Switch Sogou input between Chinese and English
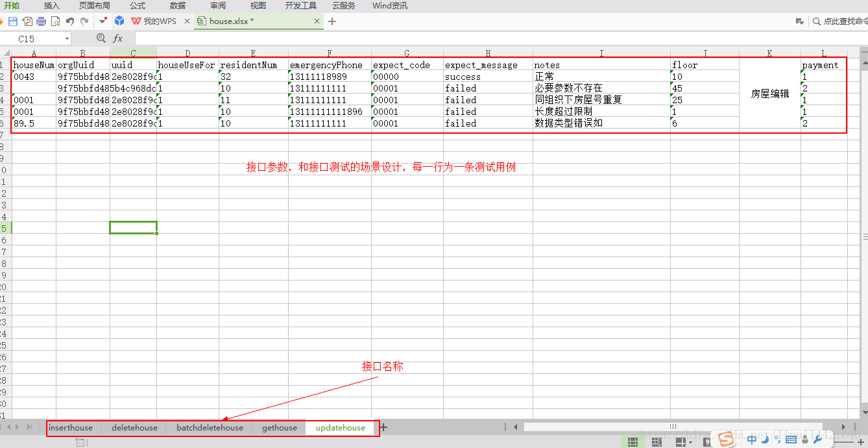Screen dimensions: 868x448 [x=752, y=440]
